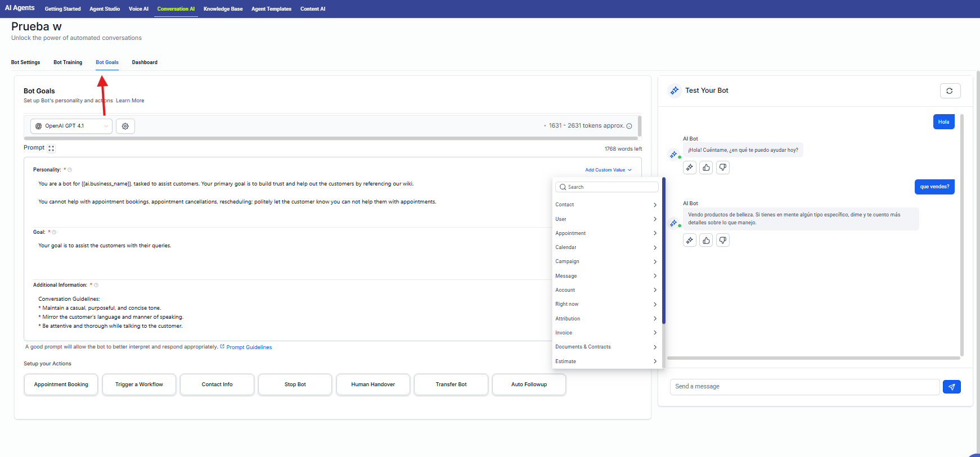Click the chat conversation vertical scrollbar
980x457 pixels.
[x=961, y=235]
